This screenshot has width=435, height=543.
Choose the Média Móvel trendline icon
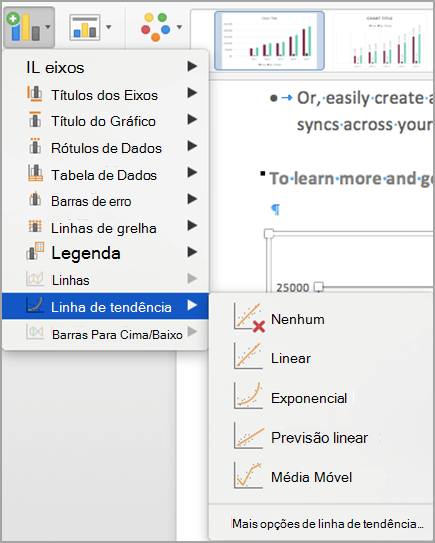248,475
